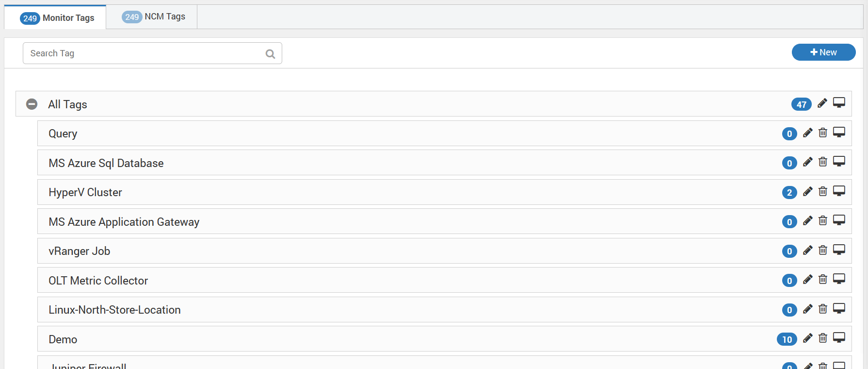Edit the Query tag with pencil icon
Screen dimensions: 868x369
807,133
